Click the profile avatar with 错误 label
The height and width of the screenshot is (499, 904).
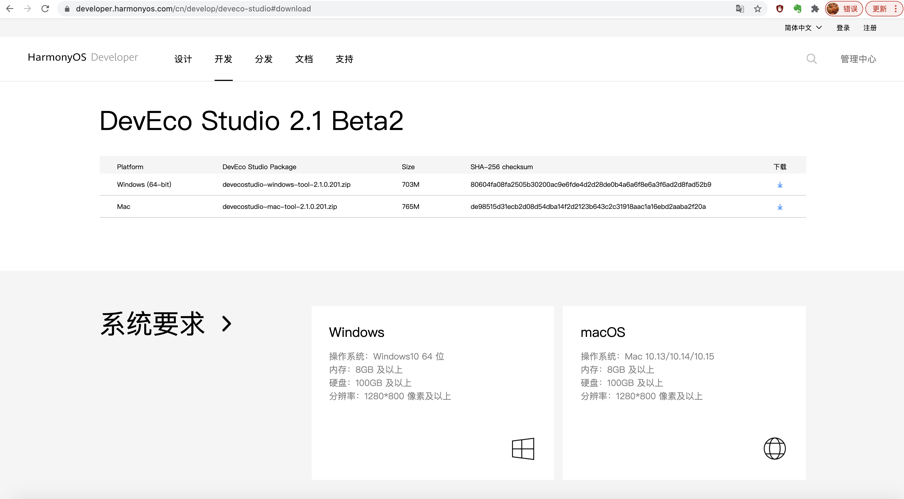pos(843,9)
